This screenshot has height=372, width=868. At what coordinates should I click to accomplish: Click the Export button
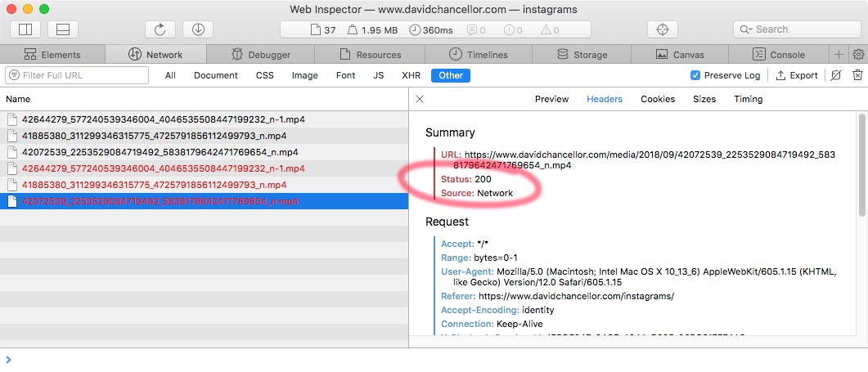click(x=797, y=75)
